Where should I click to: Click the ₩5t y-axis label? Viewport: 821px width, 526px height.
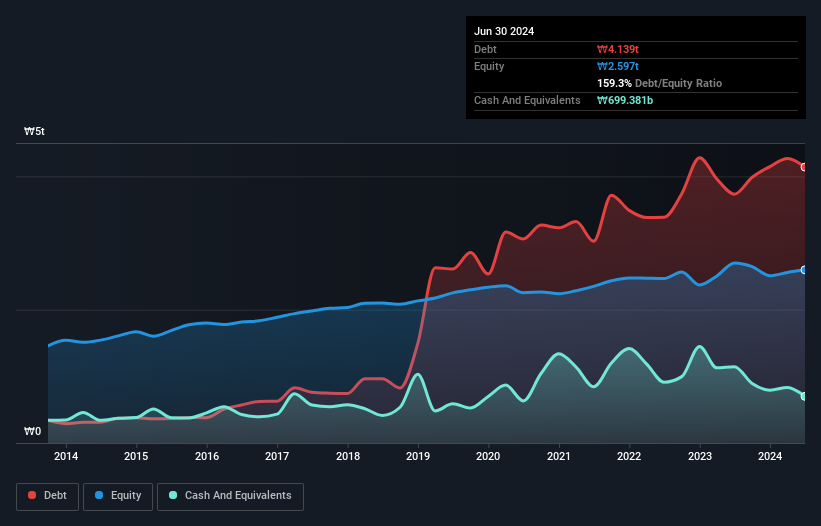coord(35,131)
